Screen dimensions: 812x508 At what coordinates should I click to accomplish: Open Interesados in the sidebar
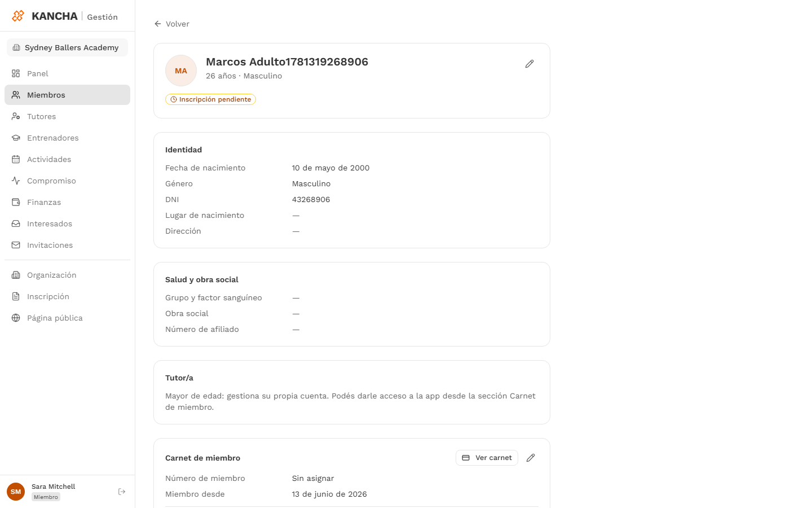click(67, 224)
